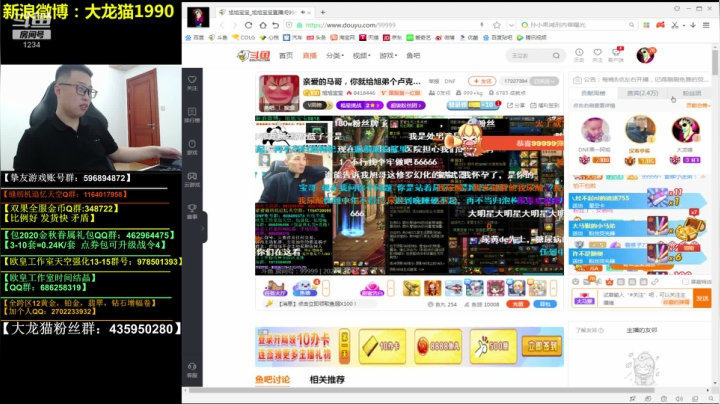Click the chat message input field

point(646,298)
